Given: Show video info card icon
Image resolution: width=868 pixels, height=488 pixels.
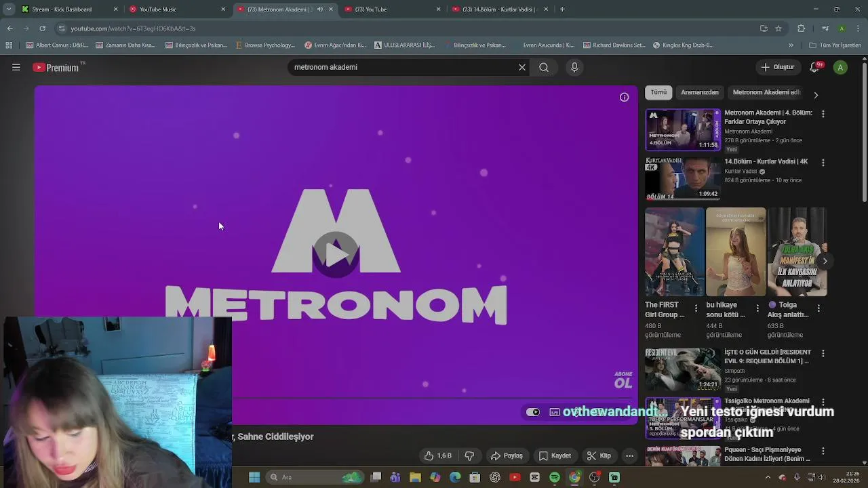Looking at the screenshot, I should click(x=624, y=97).
